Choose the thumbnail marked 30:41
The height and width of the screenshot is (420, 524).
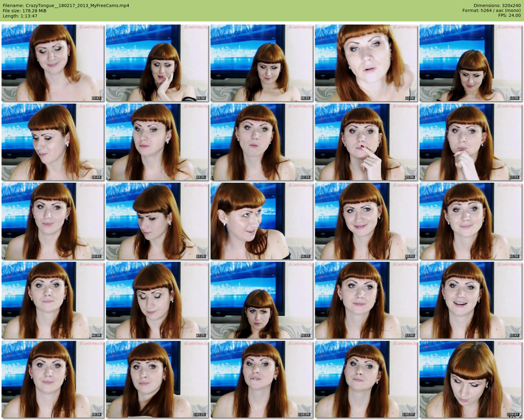click(53, 221)
